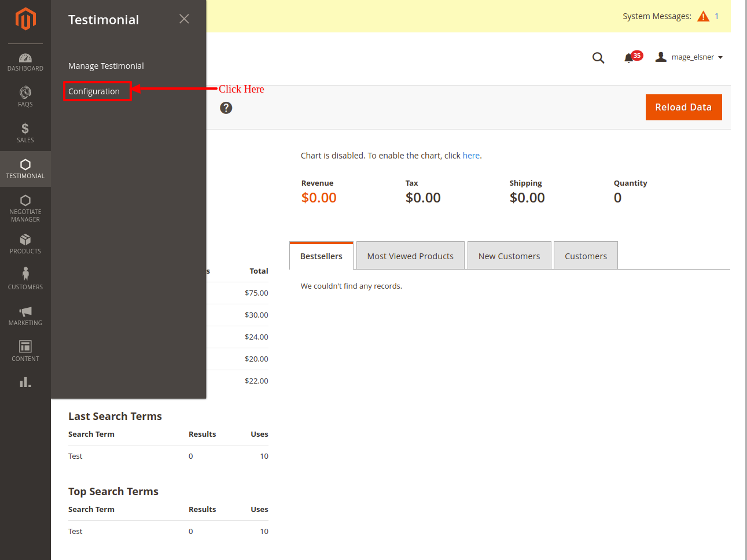Select Configuration in Testimonial menu
This screenshot has height=560, width=747.
pyautogui.click(x=94, y=91)
